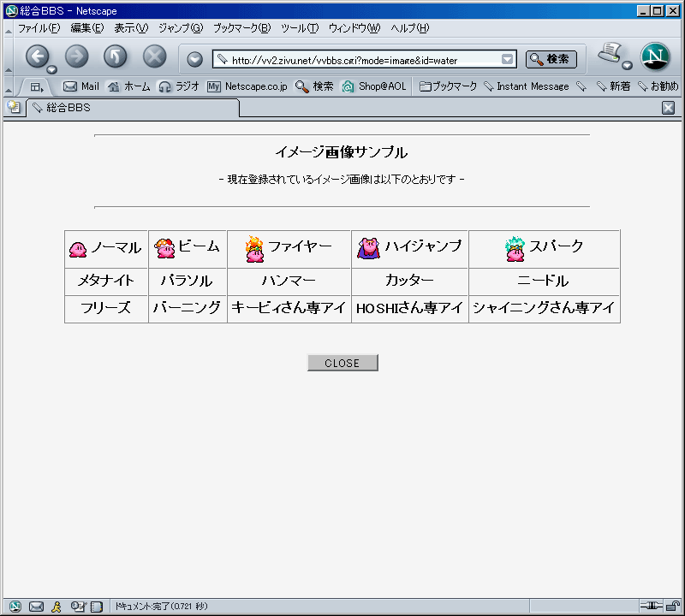
Task: Open the 表示(V) menu
Action: click(x=131, y=28)
